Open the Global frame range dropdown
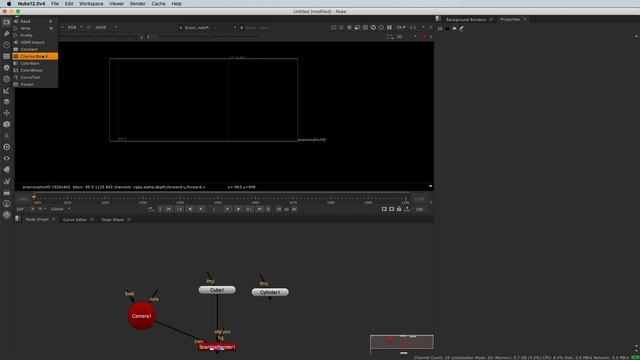The image size is (640, 360). pyautogui.click(x=60, y=209)
